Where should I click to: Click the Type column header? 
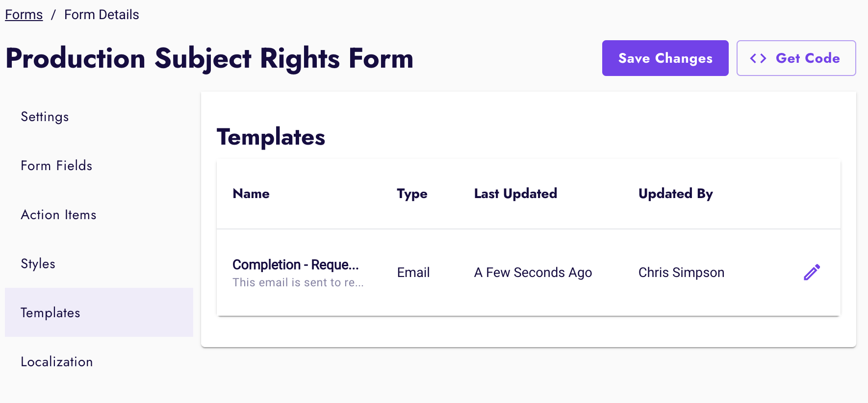point(412,194)
